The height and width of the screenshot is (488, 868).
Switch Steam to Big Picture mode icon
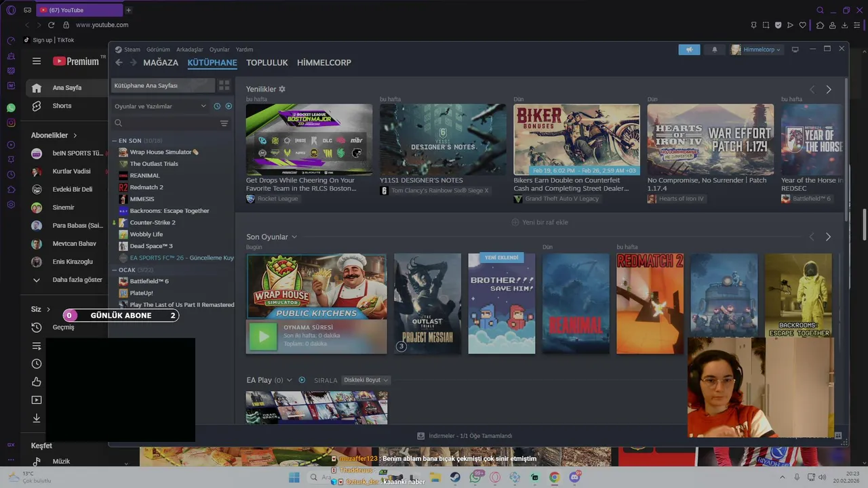(x=795, y=49)
